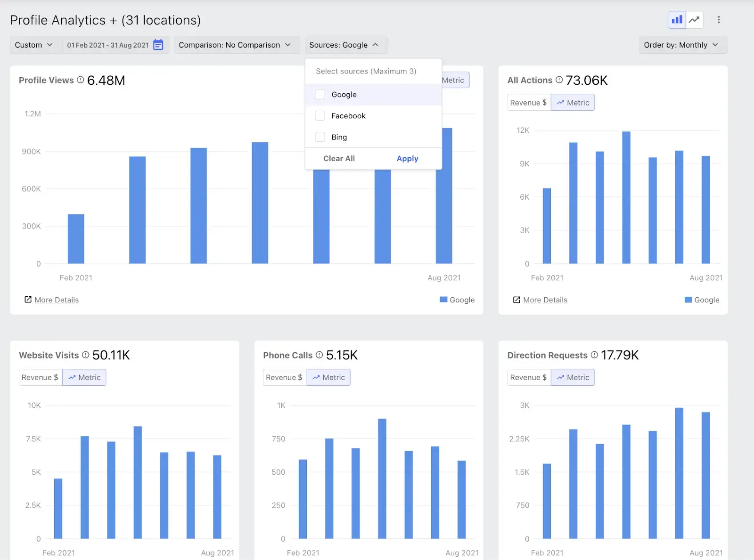Click Clear All in sources popup
This screenshot has height=560, width=754.
[x=339, y=159]
